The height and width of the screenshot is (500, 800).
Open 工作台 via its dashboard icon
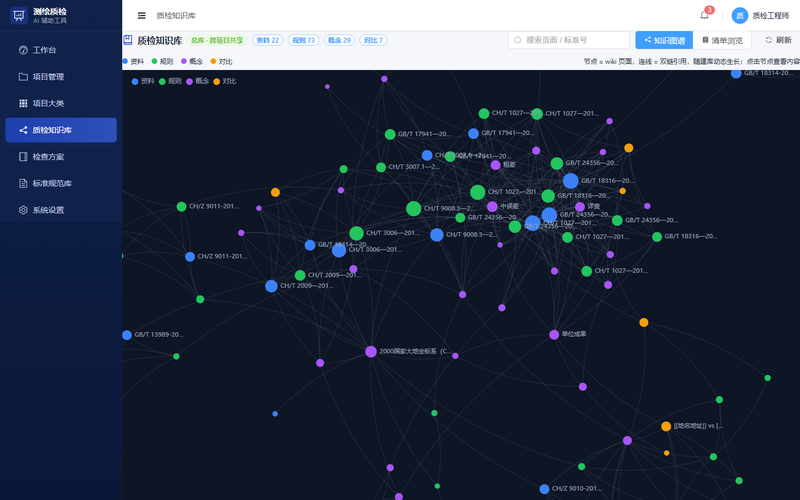[23, 50]
